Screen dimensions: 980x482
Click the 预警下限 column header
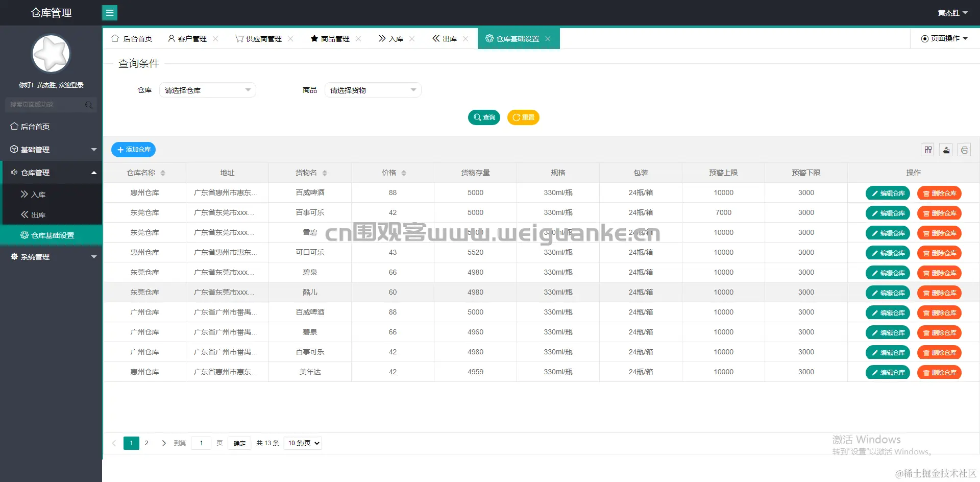tap(806, 173)
